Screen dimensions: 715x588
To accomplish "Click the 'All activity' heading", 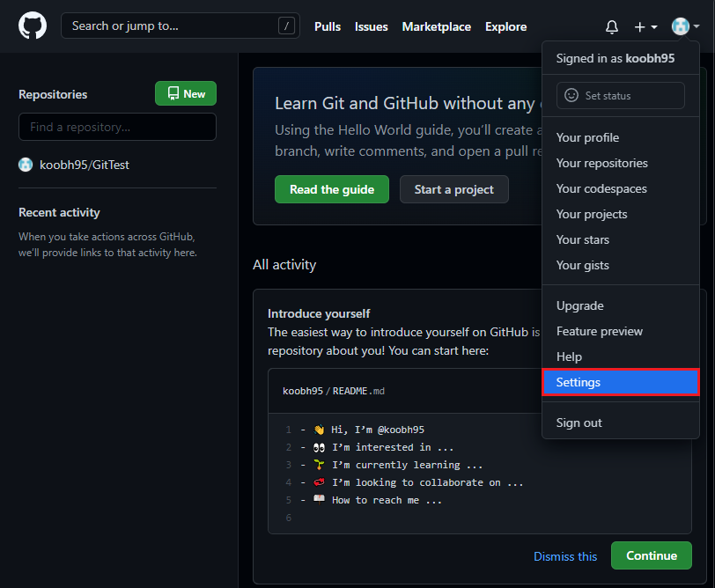I will point(284,265).
